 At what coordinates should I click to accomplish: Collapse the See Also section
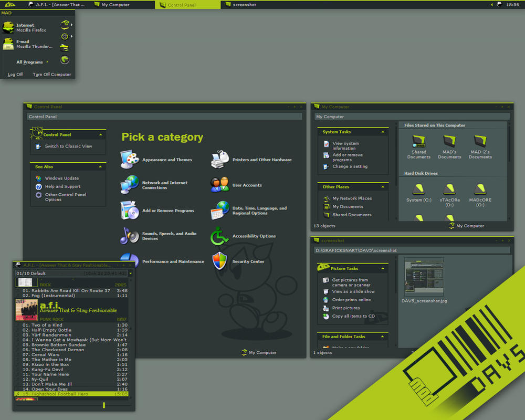click(x=100, y=167)
